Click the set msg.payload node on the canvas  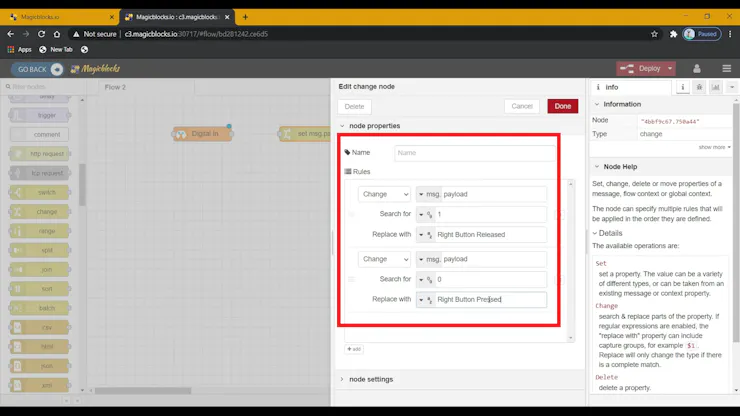[x=305, y=134]
